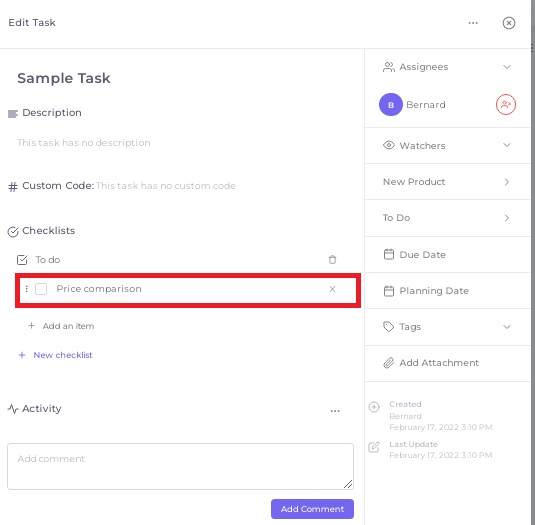Click the paperclip Add Attachment icon
535x525 pixels.
(389, 363)
